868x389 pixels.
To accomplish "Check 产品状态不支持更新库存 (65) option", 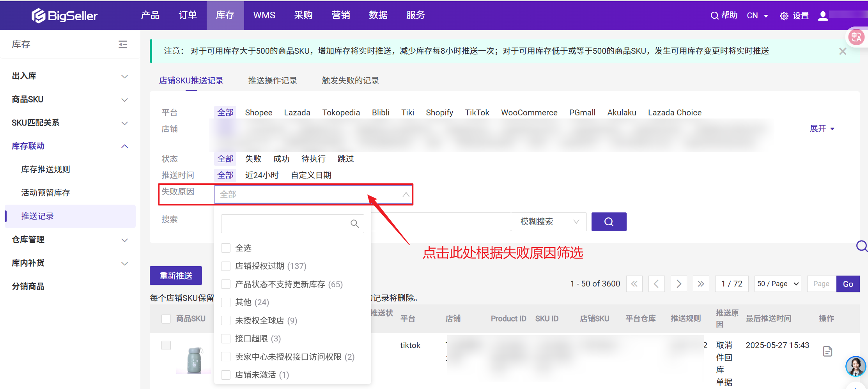I will [226, 284].
